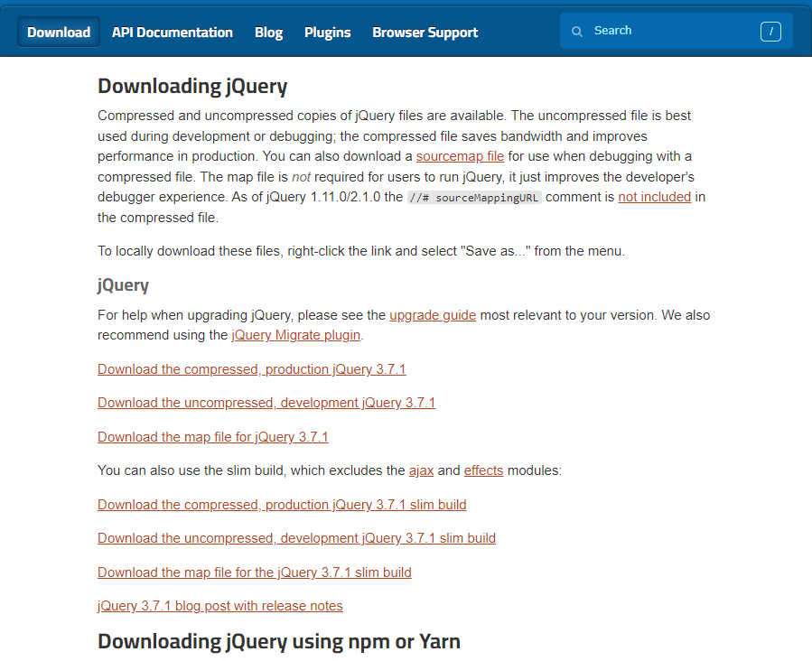
Task: Open Browser Support nav item
Action: [x=425, y=33]
